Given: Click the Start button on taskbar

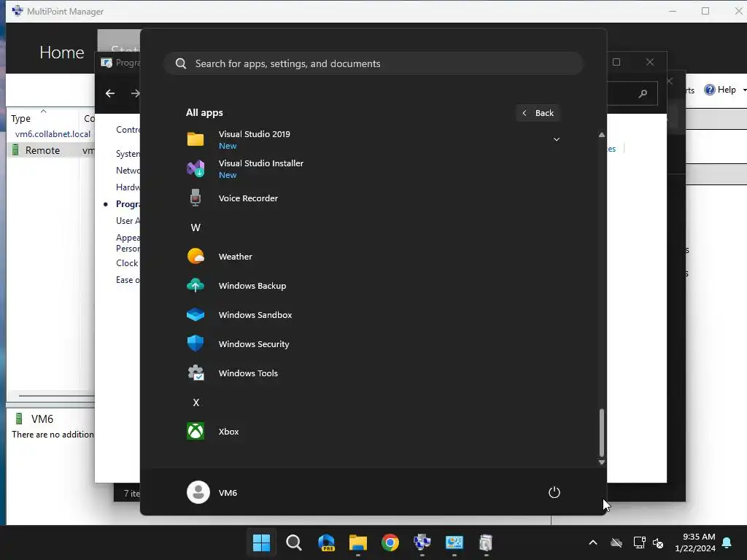Looking at the screenshot, I should click(262, 542).
